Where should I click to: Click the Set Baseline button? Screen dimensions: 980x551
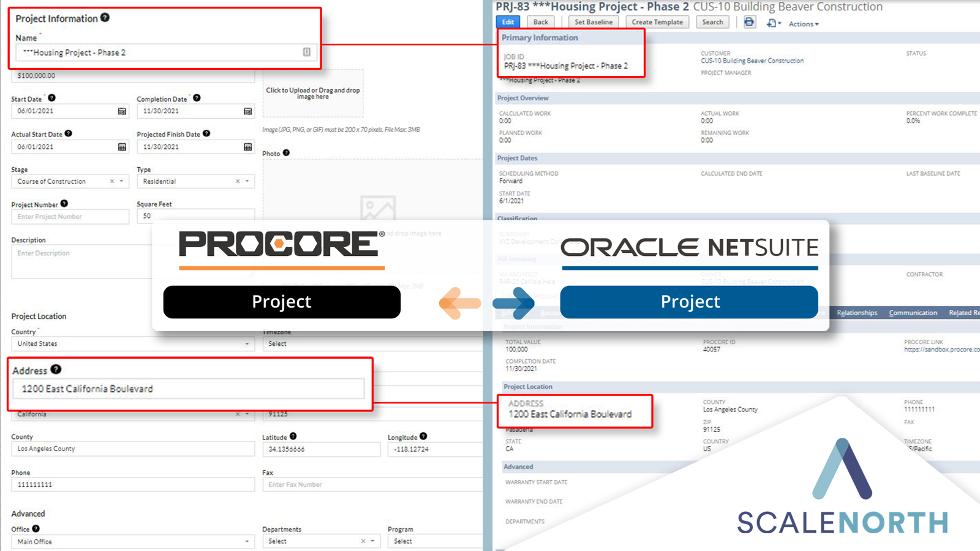pos(594,22)
